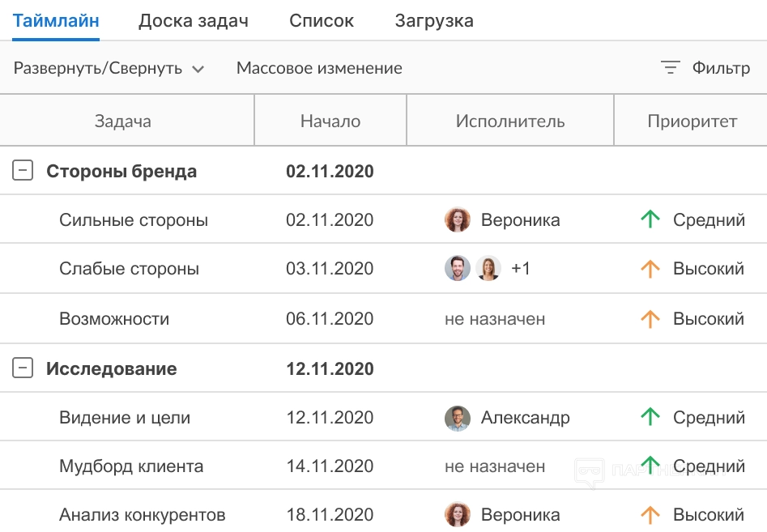This screenshot has width=767, height=532.
Task: Sort by the Приоритет column header
Action: click(692, 121)
